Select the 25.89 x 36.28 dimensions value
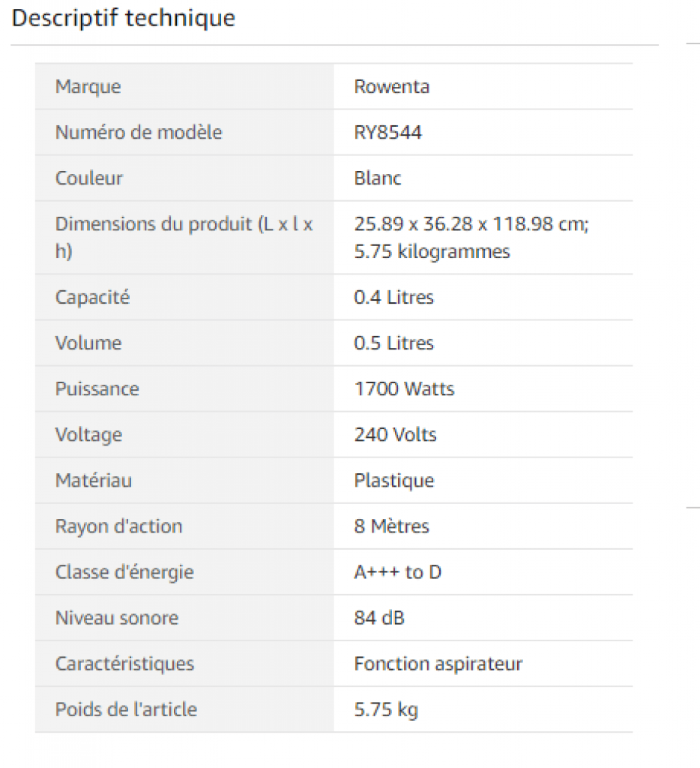700x768 pixels. [471, 223]
